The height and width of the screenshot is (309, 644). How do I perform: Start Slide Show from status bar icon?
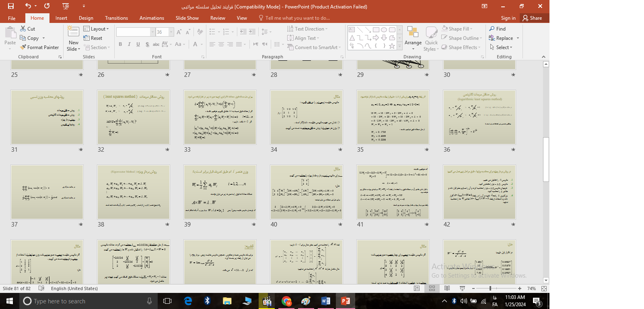[x=462, y=288]
